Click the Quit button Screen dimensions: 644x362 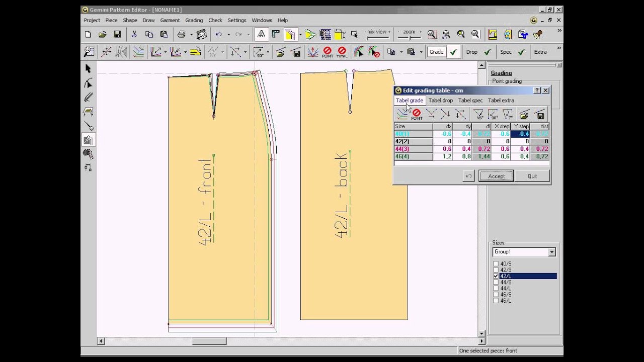[x=532, y=176]
